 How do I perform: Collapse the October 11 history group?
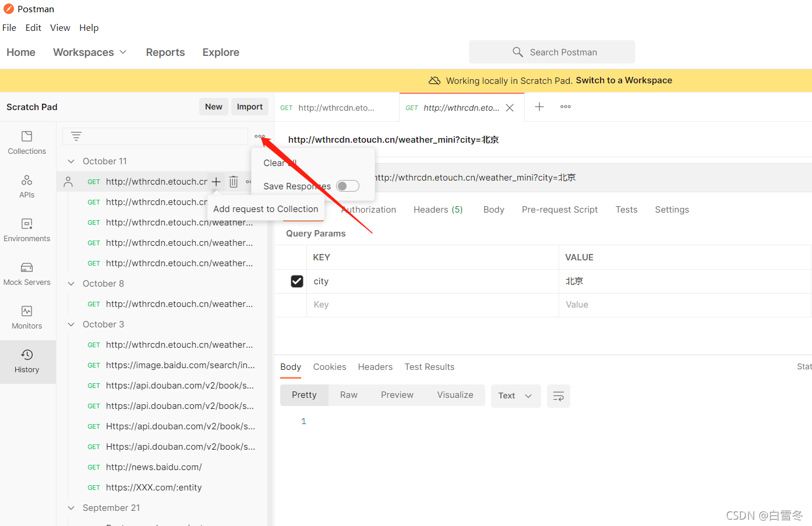[71, 161]
